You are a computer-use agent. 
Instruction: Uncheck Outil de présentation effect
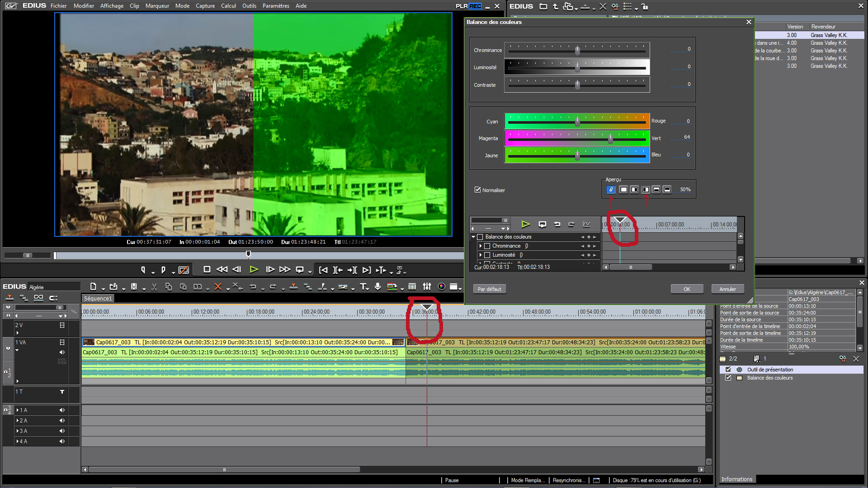coord(728,370)
